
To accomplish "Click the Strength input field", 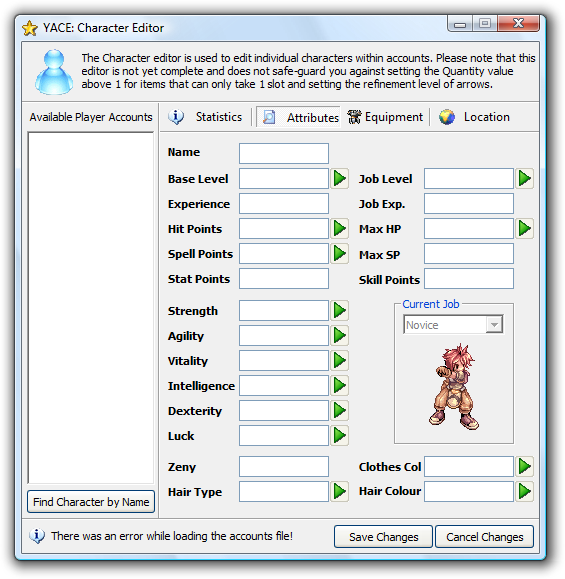I will [284, 311].
